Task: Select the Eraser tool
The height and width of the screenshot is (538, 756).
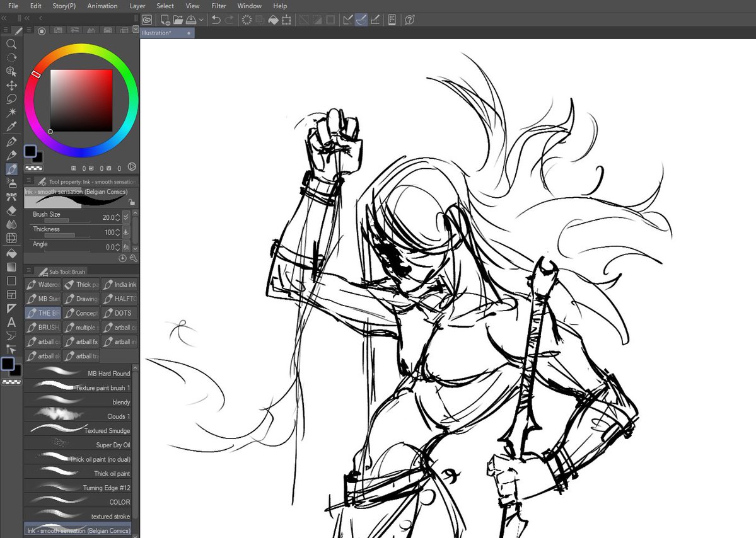Action: (11, 211)
